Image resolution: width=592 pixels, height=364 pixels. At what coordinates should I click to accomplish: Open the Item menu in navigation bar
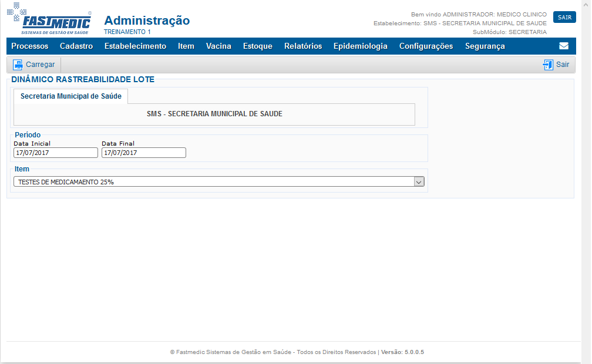186,46
